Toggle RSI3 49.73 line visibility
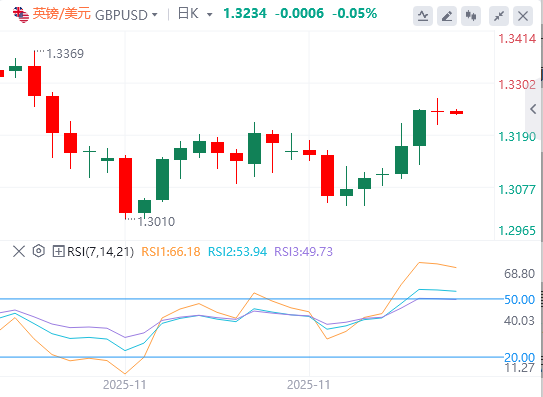Screen dimensions: 543x397 (303, 252)
